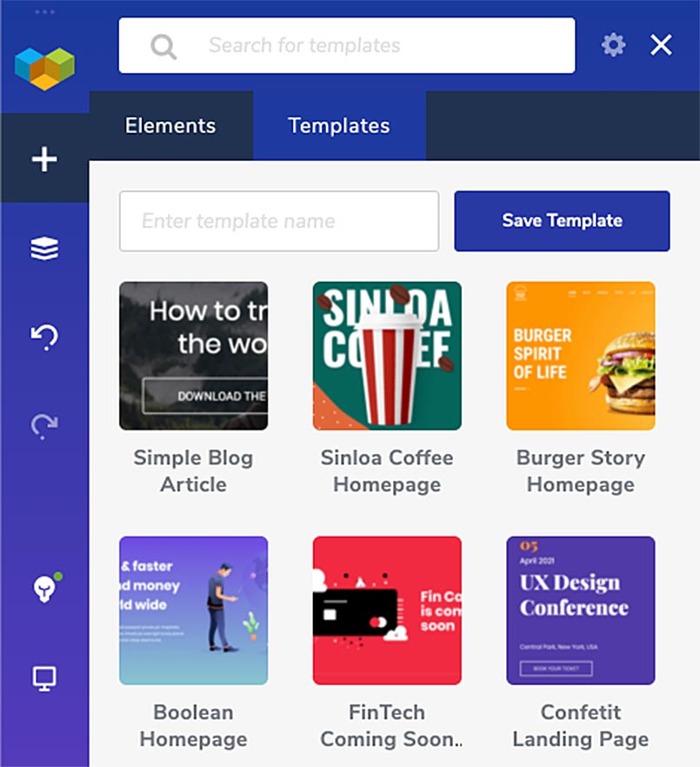Open the responsive view monitor icon

tap(44, 678)
